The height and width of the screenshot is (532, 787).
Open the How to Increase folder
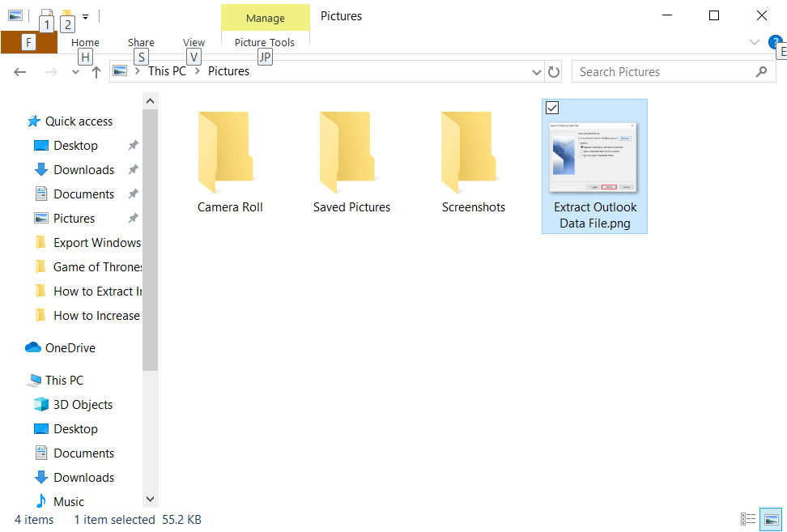[87, 316]
